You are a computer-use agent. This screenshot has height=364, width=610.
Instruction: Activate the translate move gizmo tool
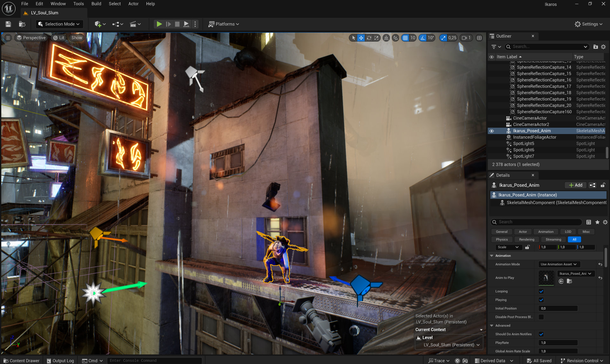click(361, 38)
